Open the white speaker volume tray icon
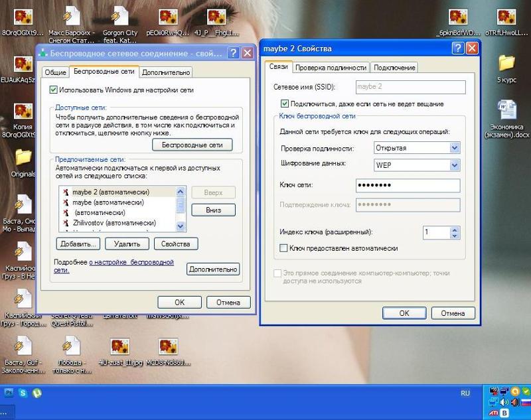The width and height of the screenshot is (531, 420). [x=504, y=402]
